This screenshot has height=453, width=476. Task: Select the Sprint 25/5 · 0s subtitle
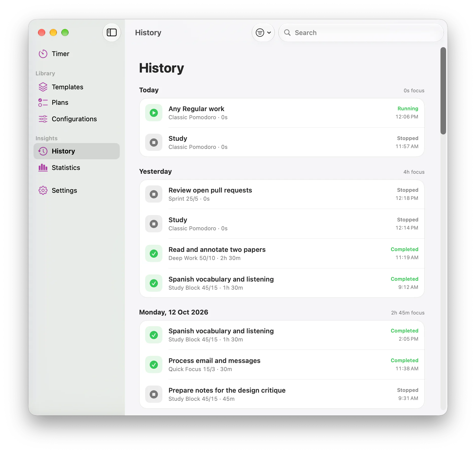189,199
